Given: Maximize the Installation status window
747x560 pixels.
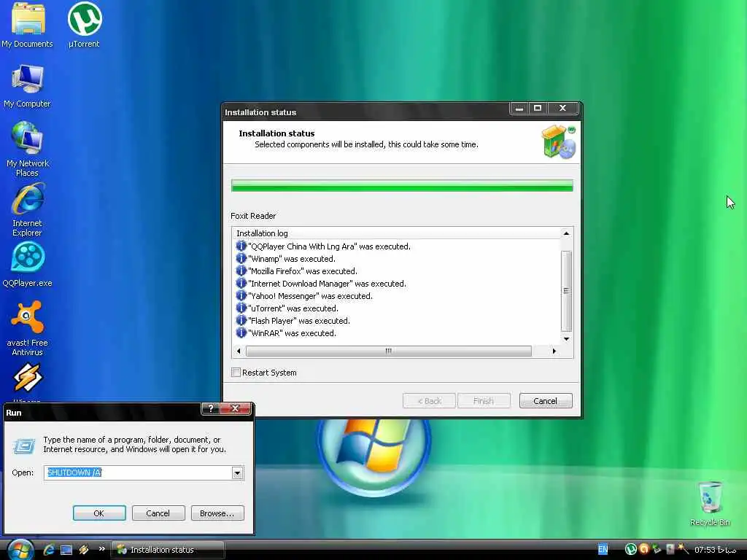Looking at the screenshot, I should tap(538, 108).
